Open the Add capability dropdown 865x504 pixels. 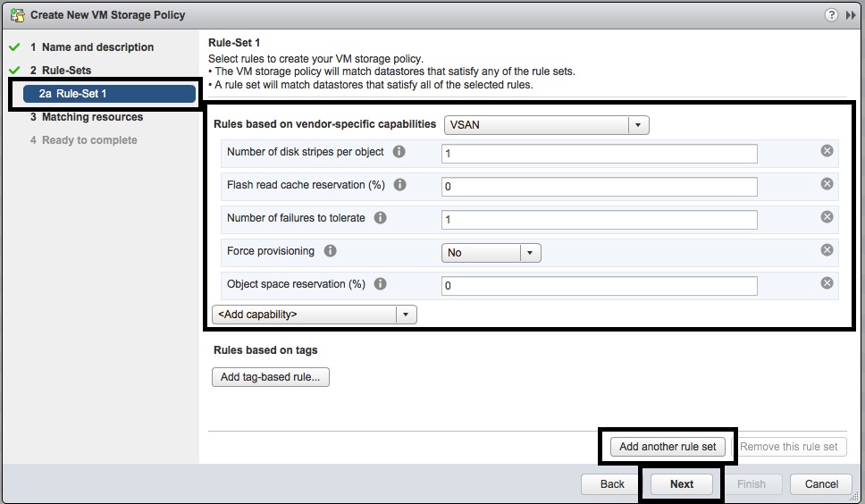point(406,315)
